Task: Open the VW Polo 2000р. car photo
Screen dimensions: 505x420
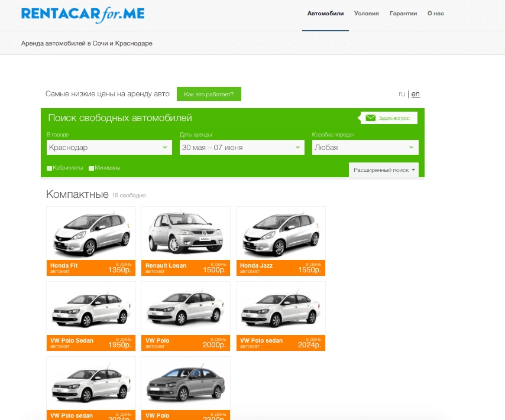Action: pos(186,308)
